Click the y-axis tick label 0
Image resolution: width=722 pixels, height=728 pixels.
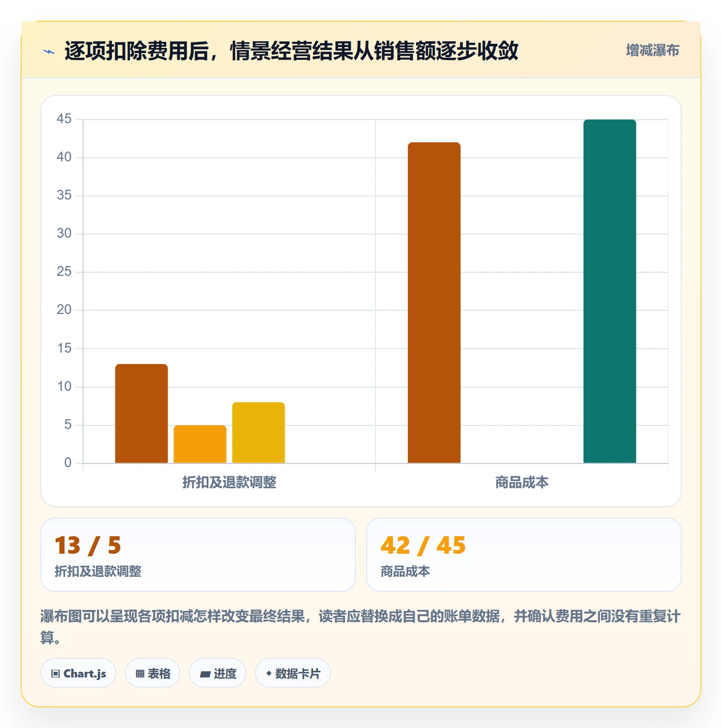click(x=68, y=463)
